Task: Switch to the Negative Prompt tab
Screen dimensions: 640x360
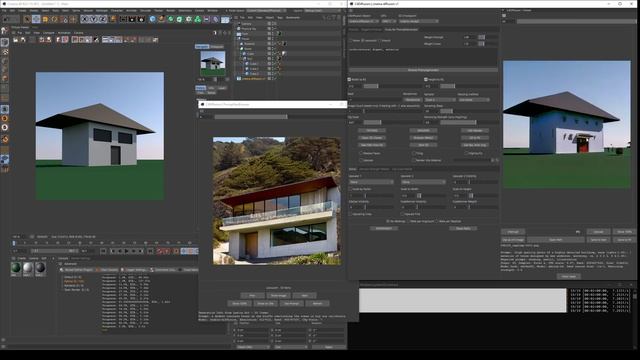Action: point(371,29)
